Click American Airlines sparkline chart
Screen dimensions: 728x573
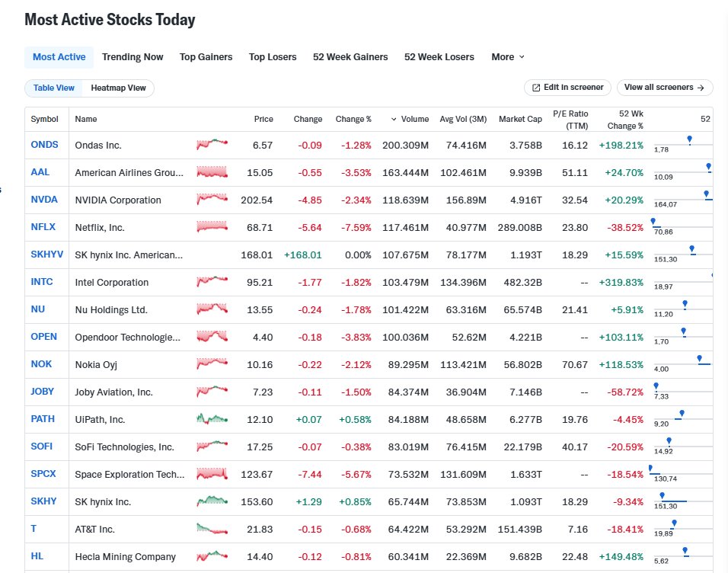tap(212, 172)
